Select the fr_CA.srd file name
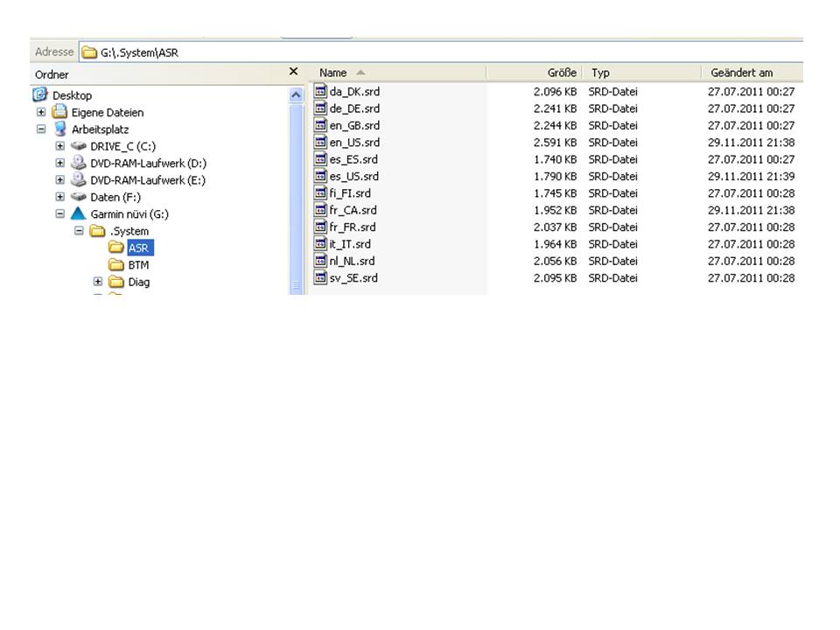This screenshot has height=630, width=840. [353, 210]
